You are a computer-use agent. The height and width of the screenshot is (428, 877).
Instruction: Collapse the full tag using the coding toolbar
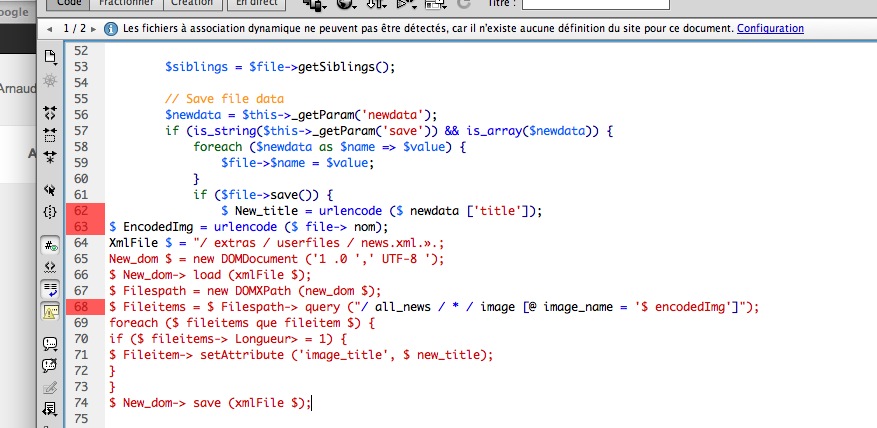[x=50, y=114]
